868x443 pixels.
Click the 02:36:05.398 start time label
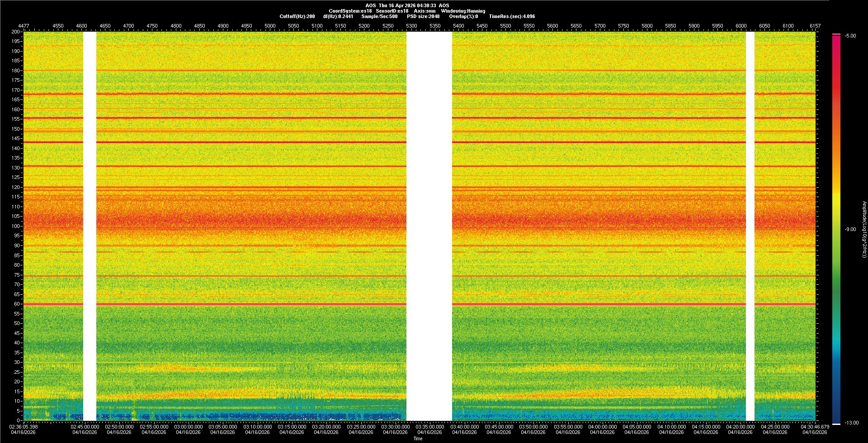24,427
